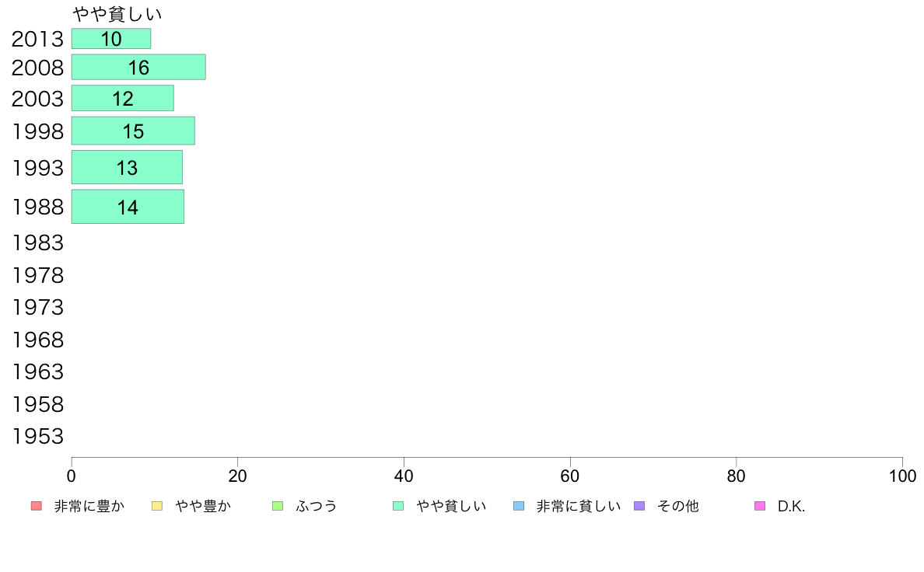
Task: Click the 100 tick on x-axis
Action: [x=902, y=476]
